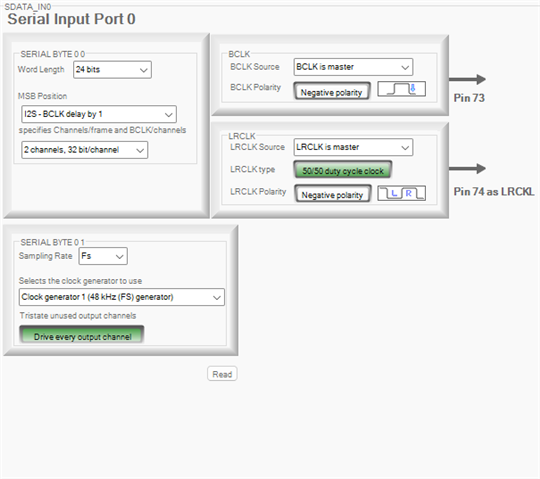Open the Word Length 24 bits dropdown
540x479 pixels.
(112, 70)
